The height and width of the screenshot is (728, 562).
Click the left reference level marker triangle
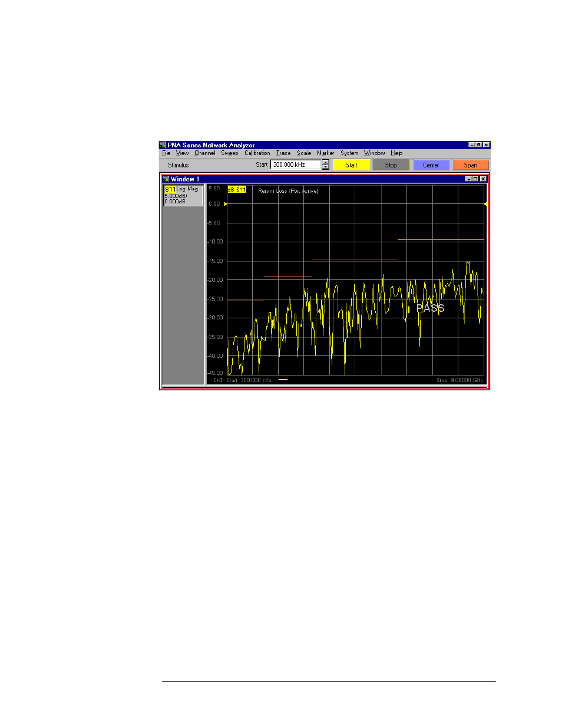click(226, 204)
